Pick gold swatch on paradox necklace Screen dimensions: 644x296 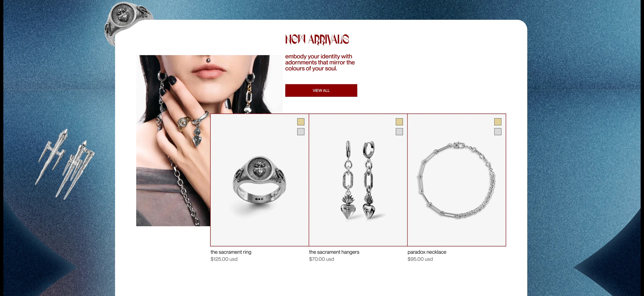(x=498, y=122)
